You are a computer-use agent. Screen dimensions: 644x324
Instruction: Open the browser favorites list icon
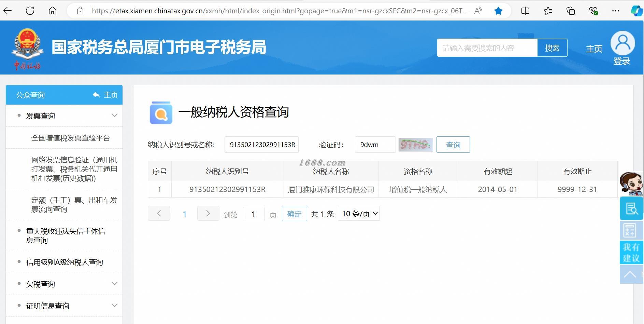coord(548,11)
